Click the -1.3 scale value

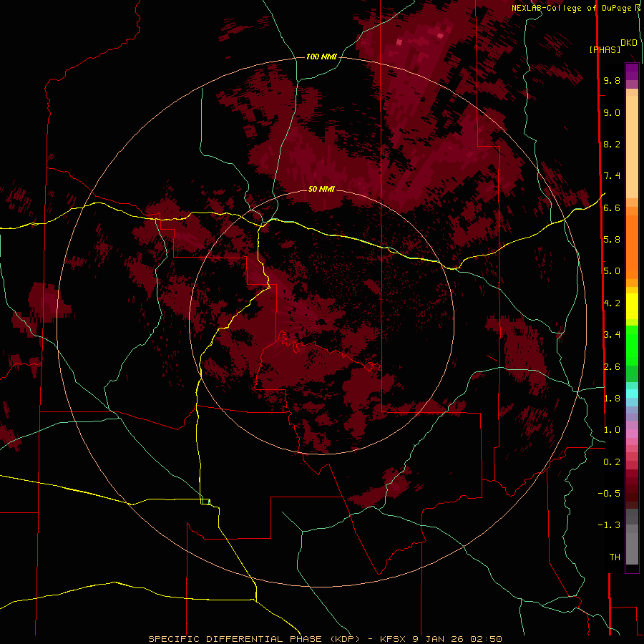(x=609, y=525)
